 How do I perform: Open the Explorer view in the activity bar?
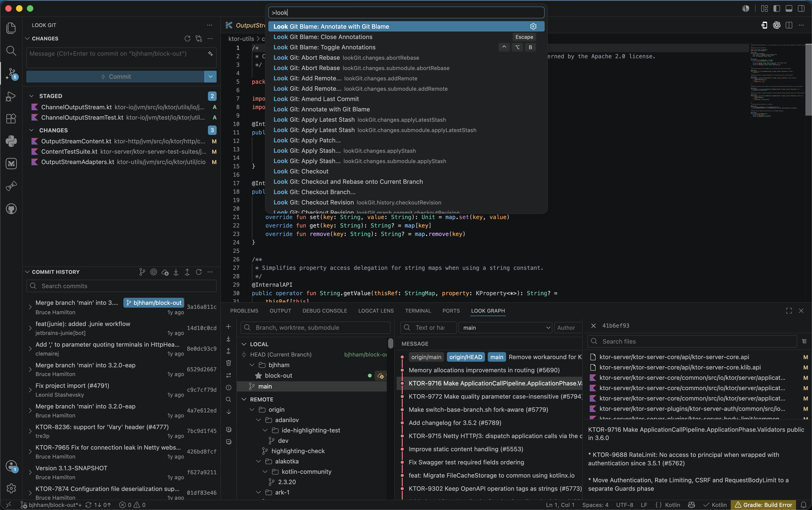[x=11, y=28]
